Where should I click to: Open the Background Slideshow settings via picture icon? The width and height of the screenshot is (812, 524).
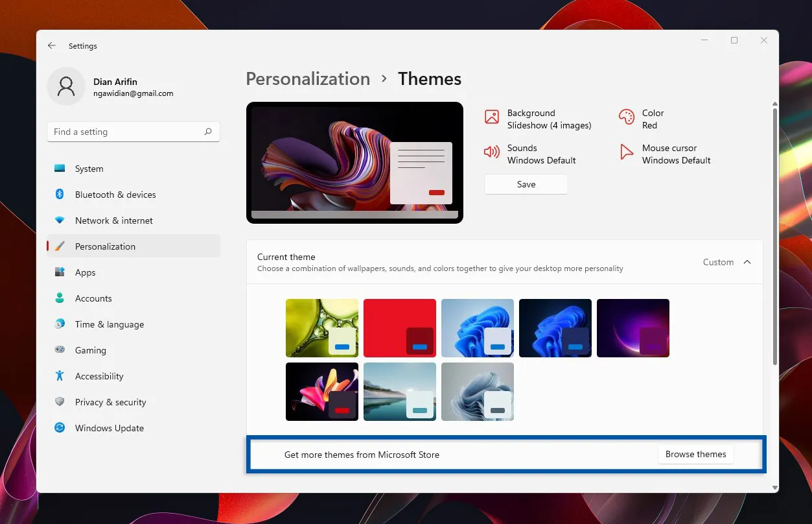[x=491, y=118]
